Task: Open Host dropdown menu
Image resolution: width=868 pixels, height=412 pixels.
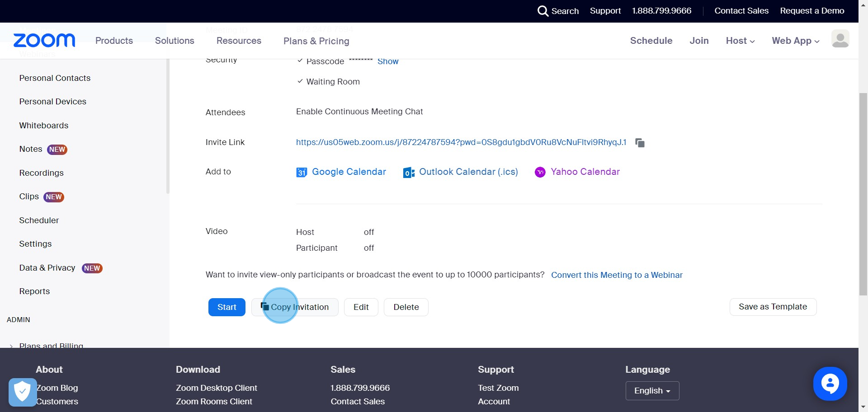Action: coord(740,41)
